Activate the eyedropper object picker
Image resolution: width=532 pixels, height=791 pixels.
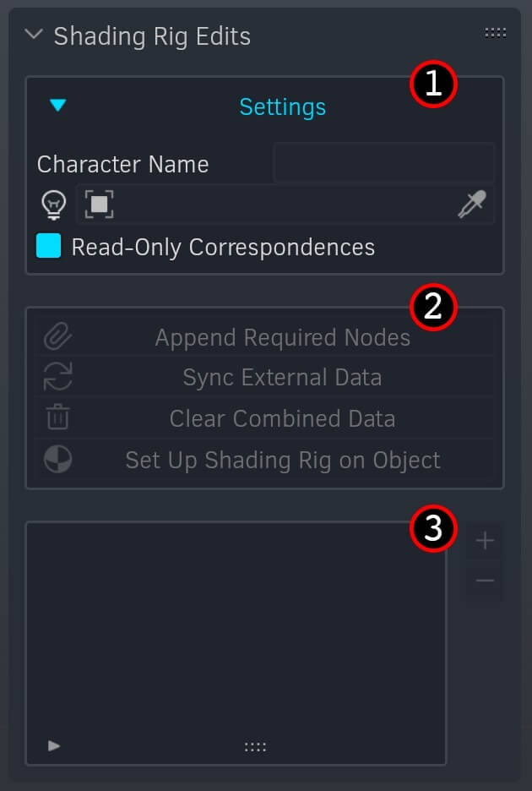tap(471, 205)
